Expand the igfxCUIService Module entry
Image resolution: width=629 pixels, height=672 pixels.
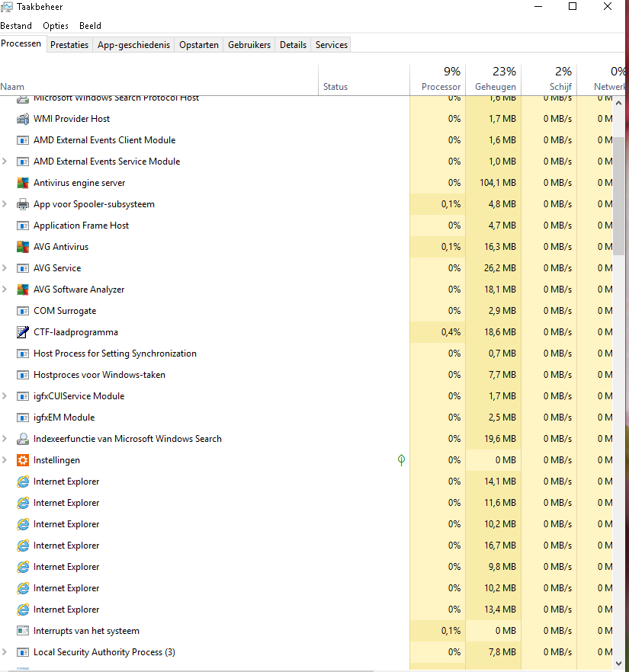[x=5, y=396]
